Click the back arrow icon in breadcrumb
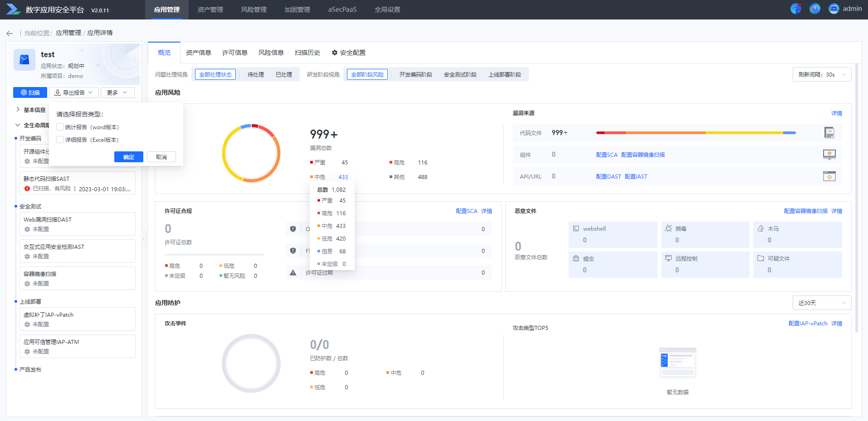The width and height of the screenshot is (868, 421). tap(10, 33)
